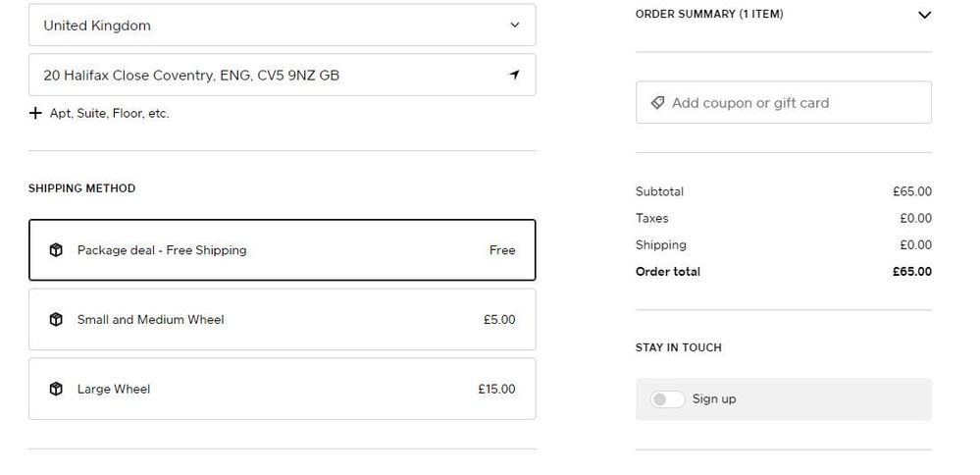Choose Small and Medium Wheel shipping
Image resolution: width=980 pixels, height=475 pixels.
(283, 319)
